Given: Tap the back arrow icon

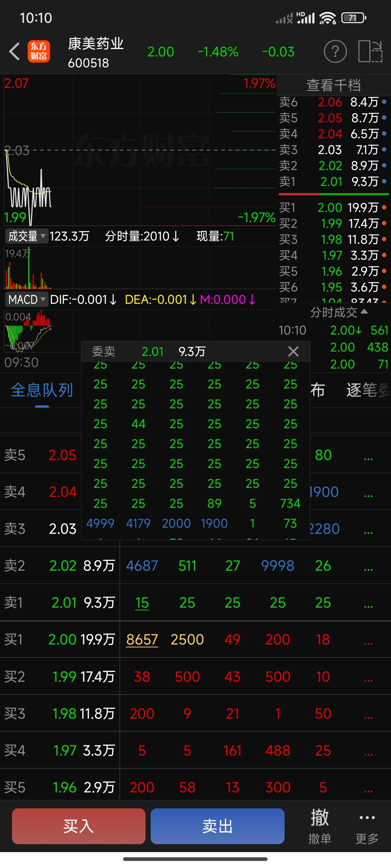Looking at the screenshot, I should pyautogui.click(x=14, y=51).
